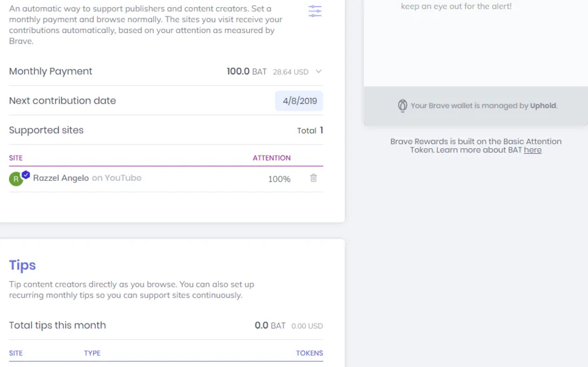The width and height of the screenshot is (588, 367).
Task: Open Auto-Contribute settings sliders icon
Action: click(x=315, y=11)
